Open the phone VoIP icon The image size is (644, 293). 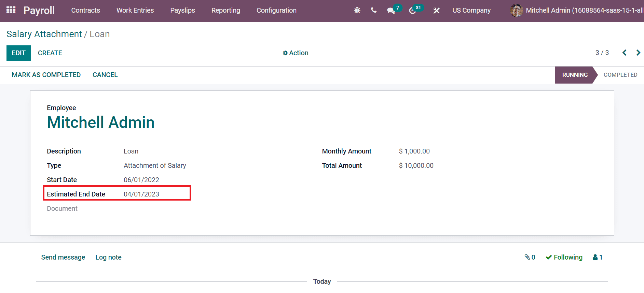[374, 10]
